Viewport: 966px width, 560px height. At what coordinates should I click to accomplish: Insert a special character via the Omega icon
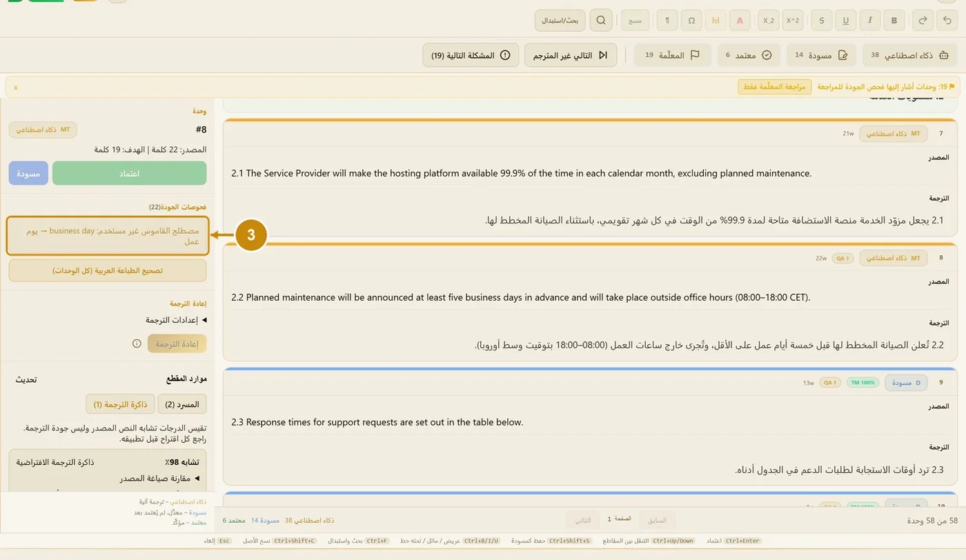691,21
